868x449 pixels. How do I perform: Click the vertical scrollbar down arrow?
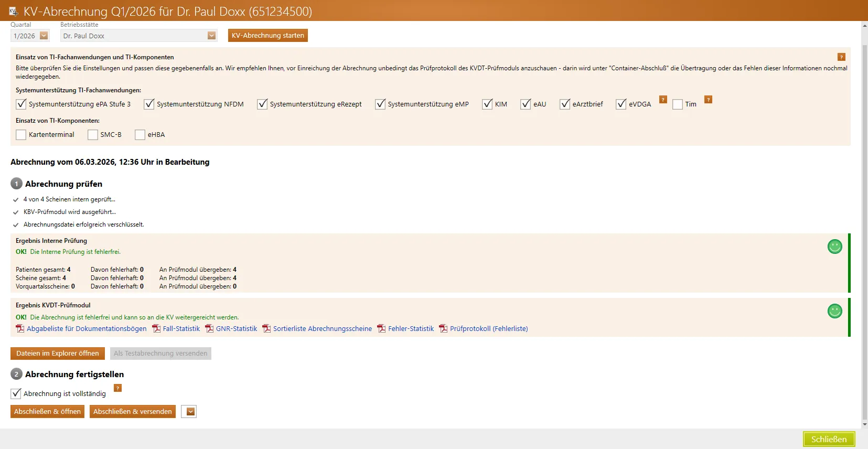[864, 424]
